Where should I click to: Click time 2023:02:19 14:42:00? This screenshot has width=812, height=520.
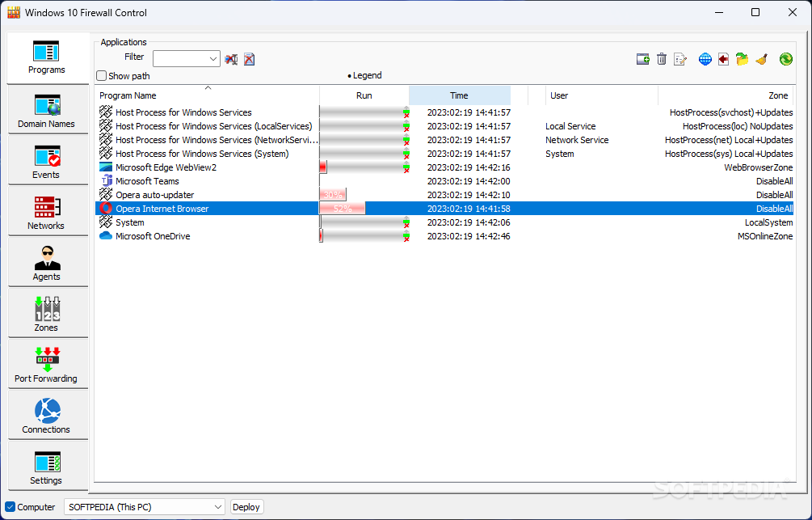(x=469, y=181)
